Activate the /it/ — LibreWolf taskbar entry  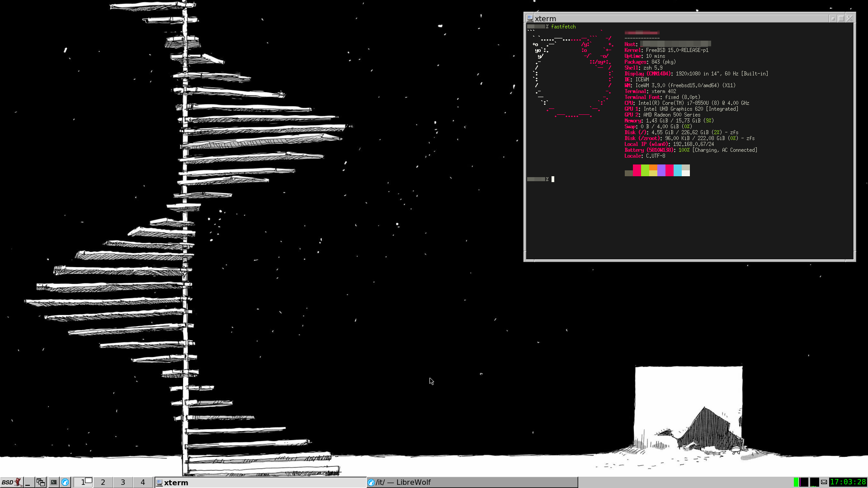pyautogui.click(x=472, y=482)
